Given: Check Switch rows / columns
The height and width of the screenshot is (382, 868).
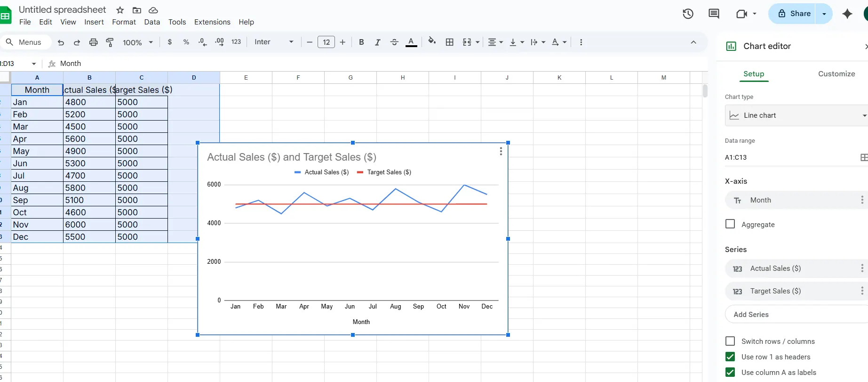Looking at the screenshot, I should [730, 341].
